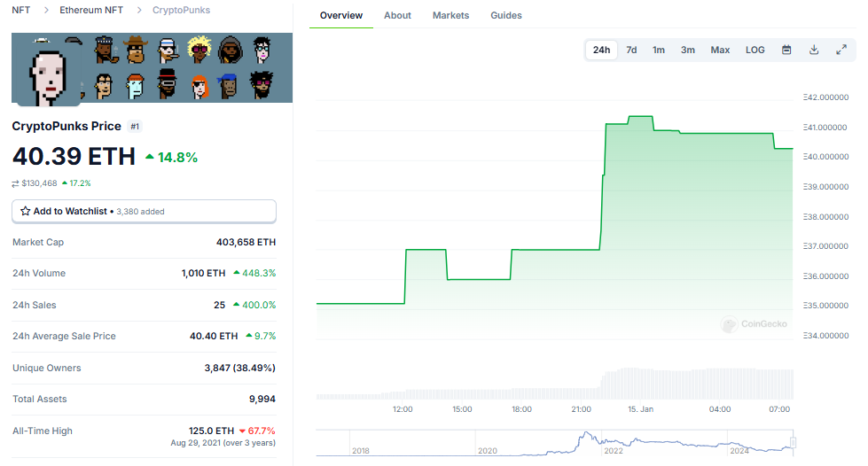Open the About tab
The width and height of the screenshot is (868, 466).
pos(397,15)
